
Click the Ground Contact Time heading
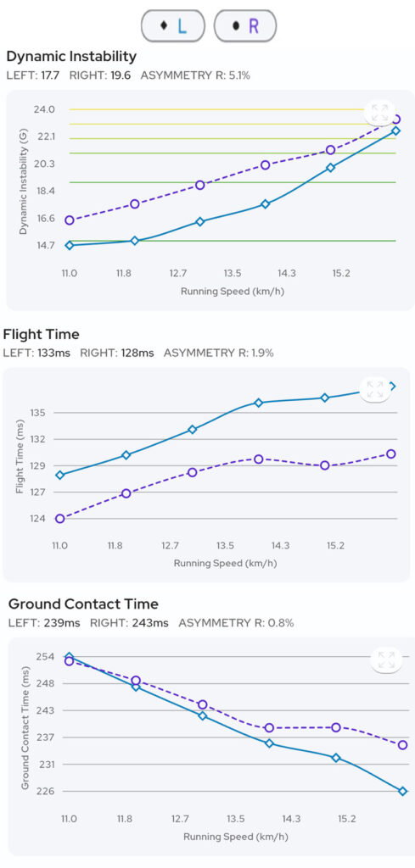[84, 604]
